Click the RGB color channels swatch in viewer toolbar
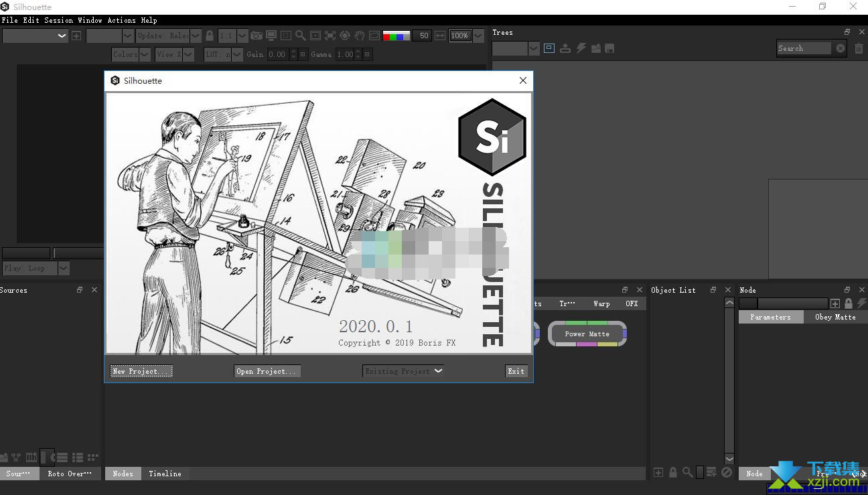This screenshot has width=868, height=495. point(396,36)
